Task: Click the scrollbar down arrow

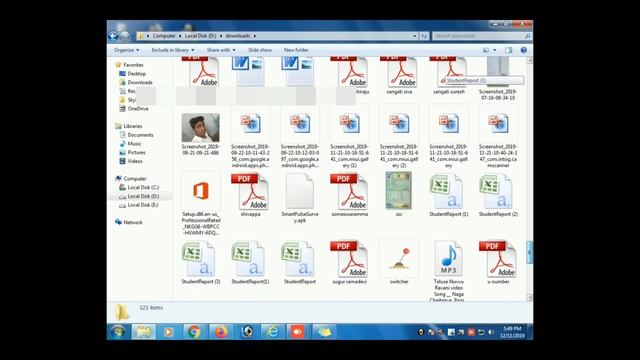Action: coord(529,298)
